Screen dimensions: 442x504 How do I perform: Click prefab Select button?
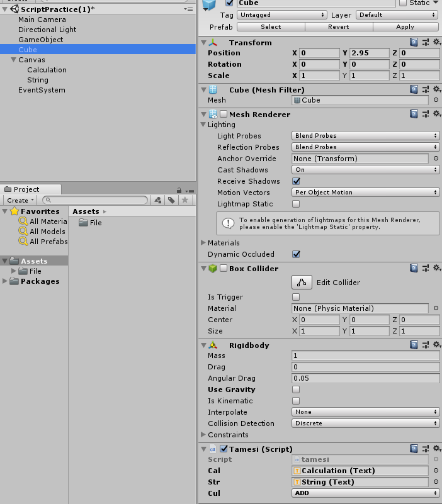271,26
